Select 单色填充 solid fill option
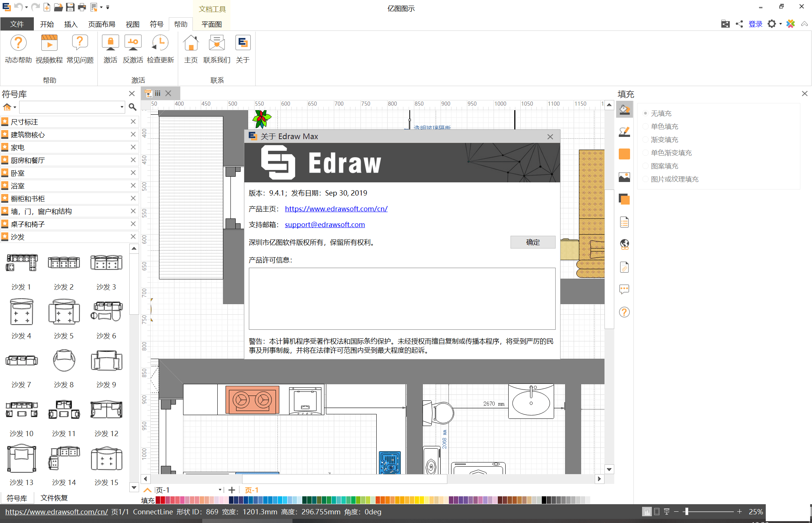 pos(661,126)
